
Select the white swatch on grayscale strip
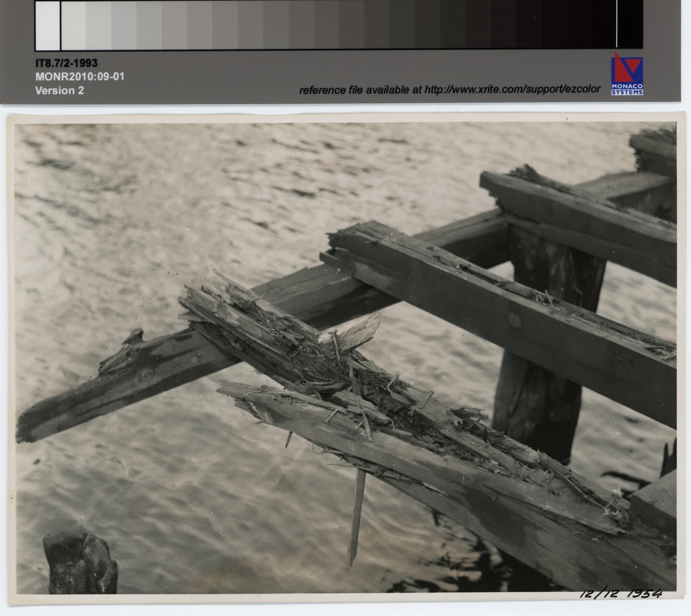click(47, 25)
